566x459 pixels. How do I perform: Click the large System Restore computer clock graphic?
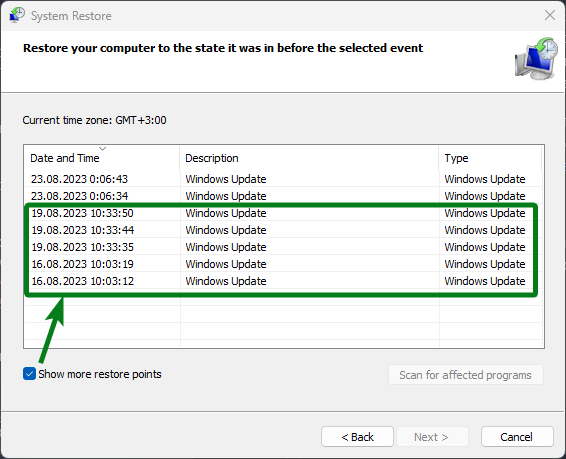(536, 58)
